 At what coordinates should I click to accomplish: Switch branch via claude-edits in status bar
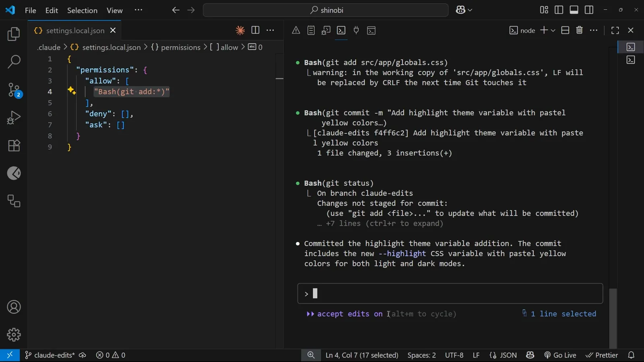point(50,356)
